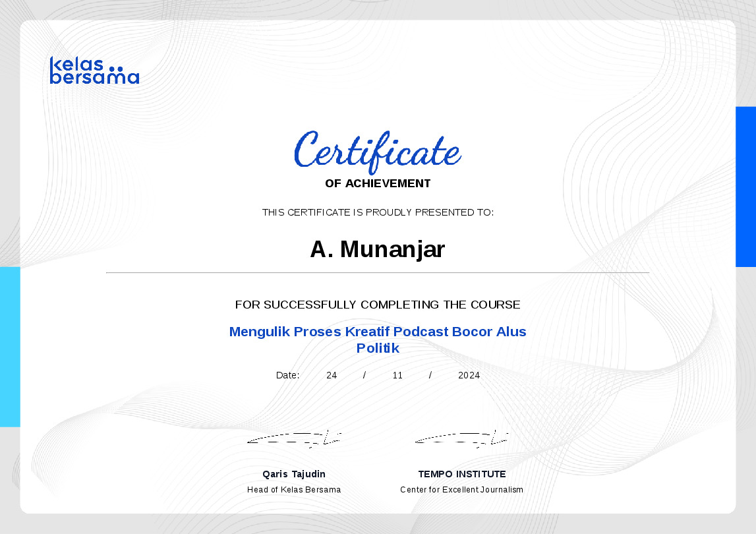Click the Kelas Bersama logo

(x=94, y=71)
